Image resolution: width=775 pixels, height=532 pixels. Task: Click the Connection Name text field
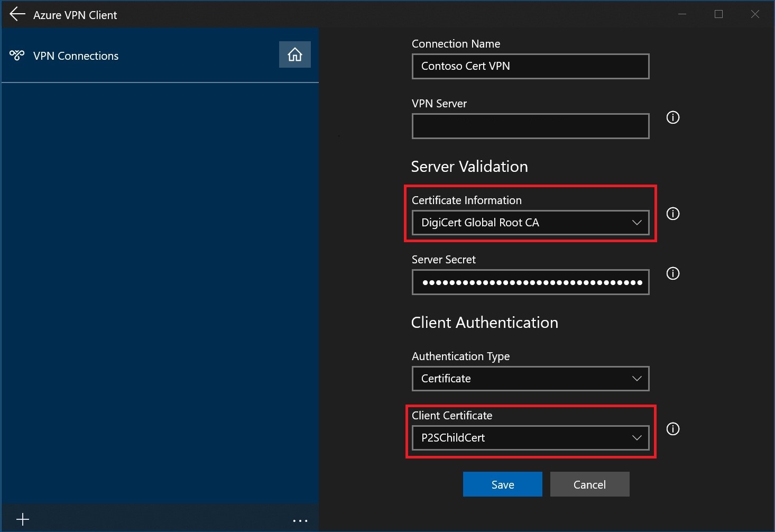pos(530,66)
